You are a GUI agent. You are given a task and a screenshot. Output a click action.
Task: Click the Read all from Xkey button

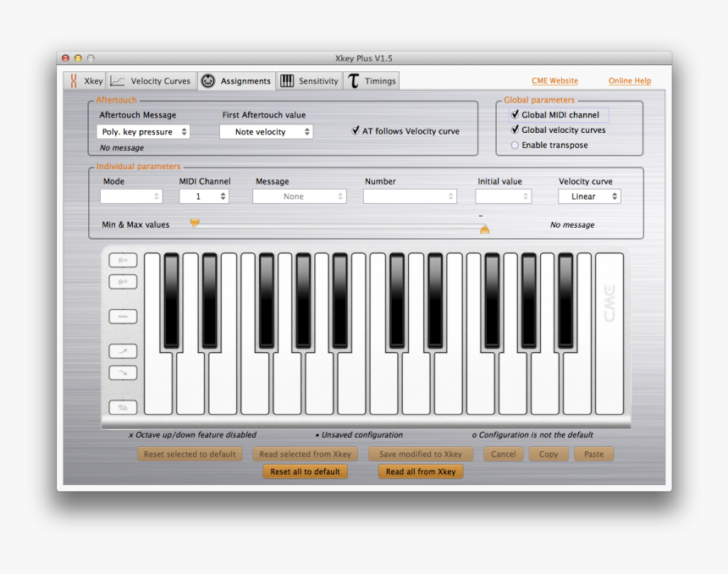(x=420, y=472)
